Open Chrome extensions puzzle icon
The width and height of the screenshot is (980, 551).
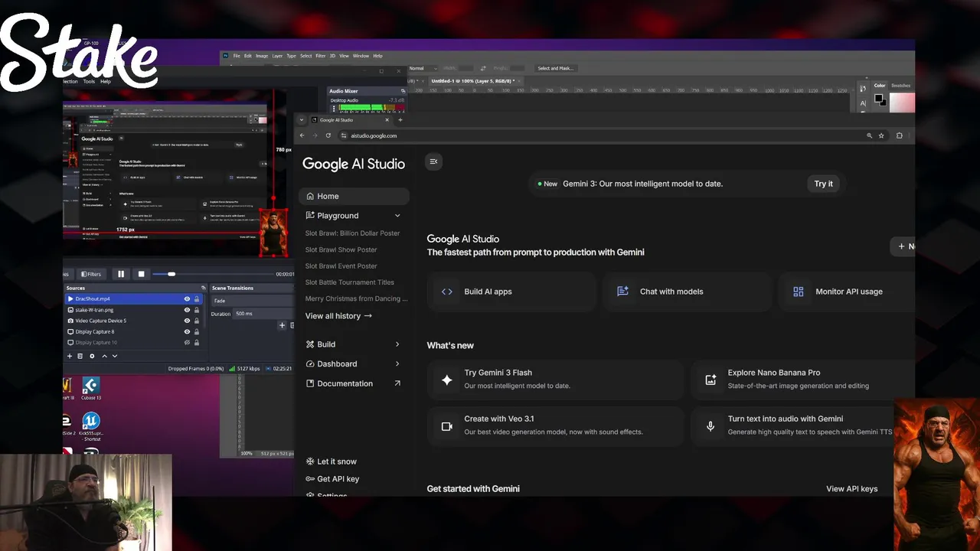(x=900, y=135)
